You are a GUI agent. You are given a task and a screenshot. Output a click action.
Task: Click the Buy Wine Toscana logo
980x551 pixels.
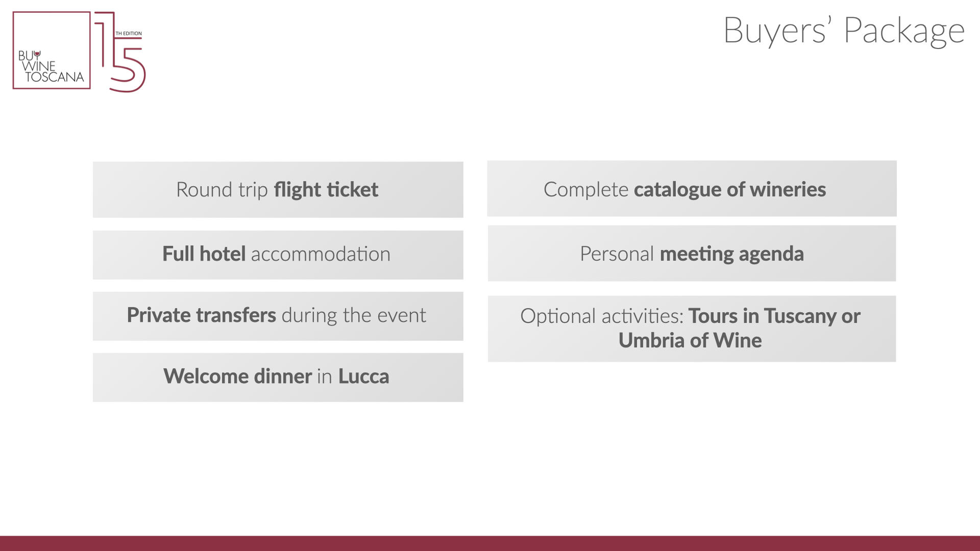click(52, 51)
